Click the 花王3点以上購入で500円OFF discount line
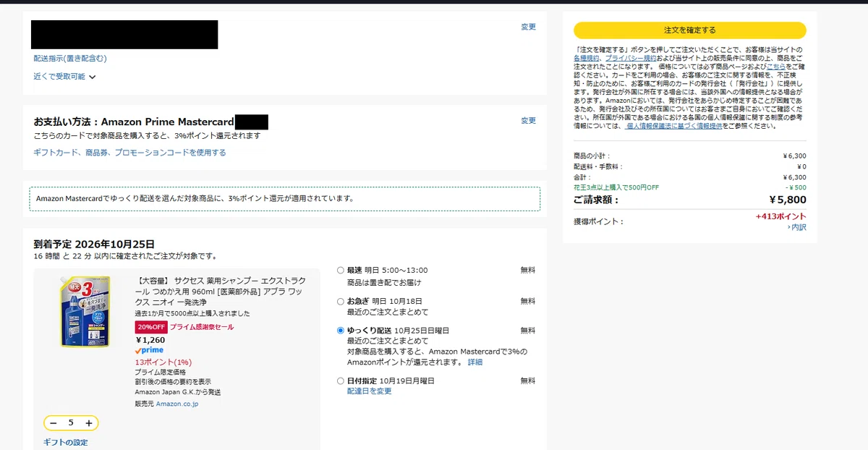Viewport: 868px width, 450px height. (616, 187)
